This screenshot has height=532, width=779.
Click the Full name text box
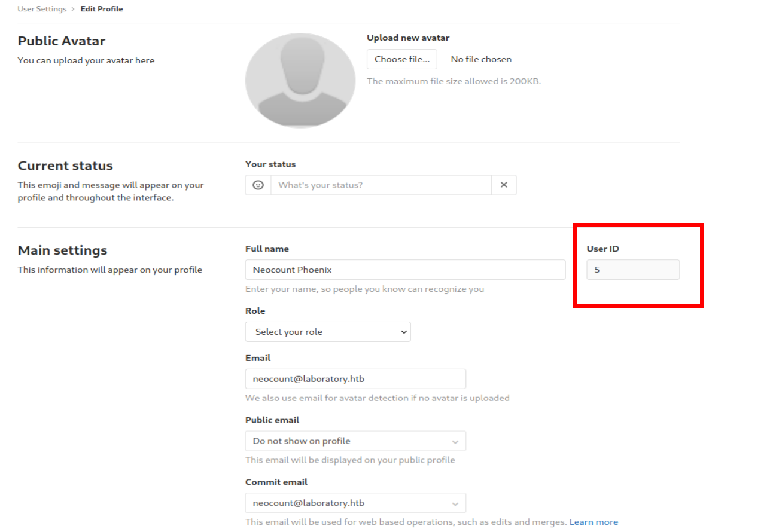coord(405,270)
